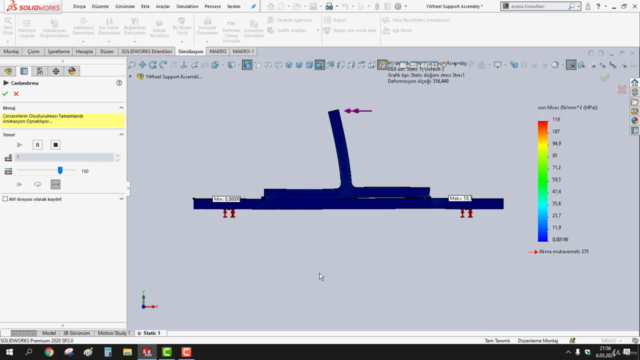Image resolution: width=640 pixels, height=360 pixels.
Task: Switch to the Model bottom tab
Action: [x=49, y=333]
